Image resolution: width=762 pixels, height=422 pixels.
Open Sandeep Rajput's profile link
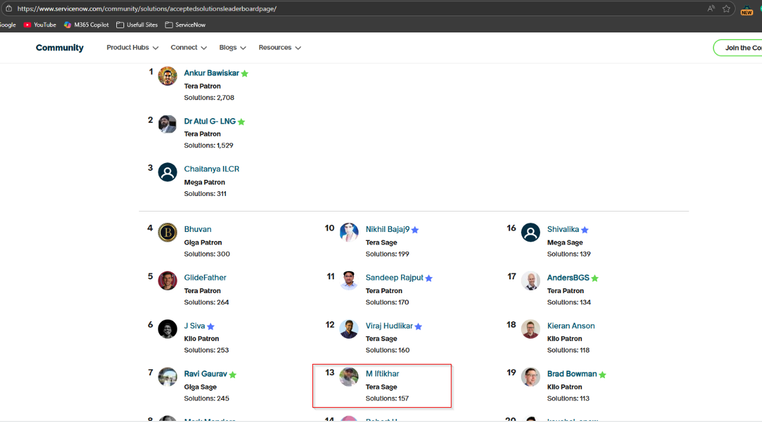(x=393, y=278)
